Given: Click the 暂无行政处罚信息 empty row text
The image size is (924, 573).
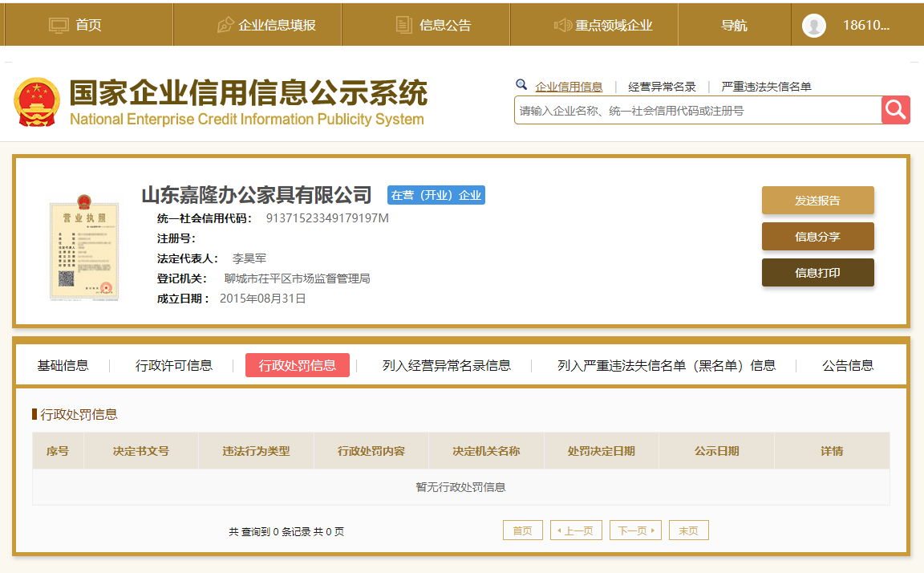Looking at the screenshot, I should (461, 487).
